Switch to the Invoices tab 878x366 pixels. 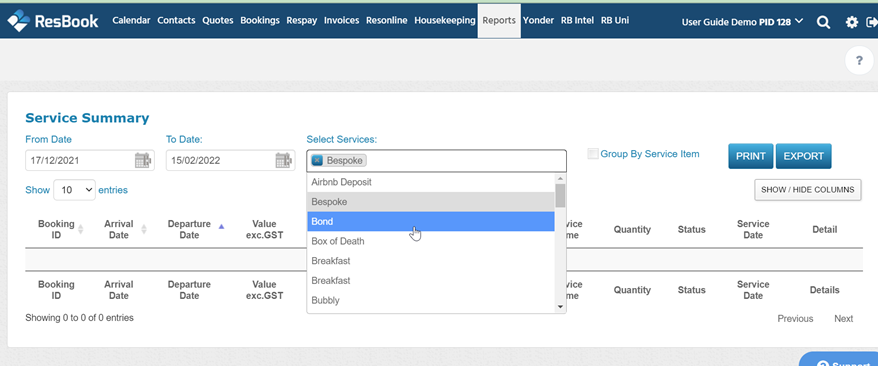[x=342, y=20]
